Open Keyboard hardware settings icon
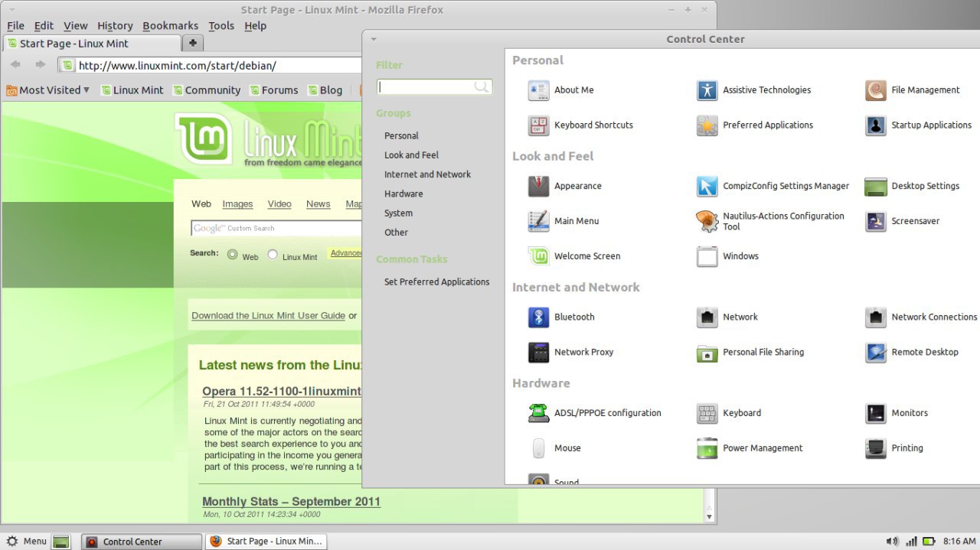The image size is (980, 550). point(707,413)
